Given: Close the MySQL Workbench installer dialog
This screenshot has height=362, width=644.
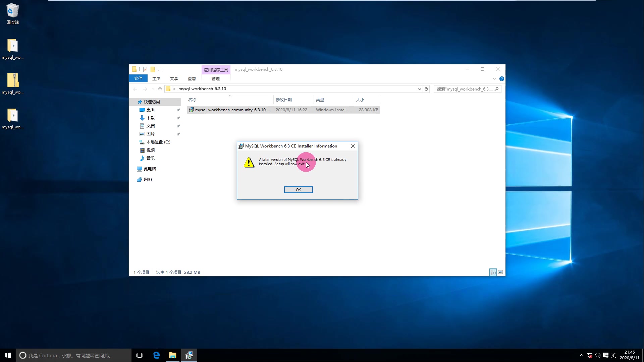Looking at the screenshot, I should coord(353,146).
